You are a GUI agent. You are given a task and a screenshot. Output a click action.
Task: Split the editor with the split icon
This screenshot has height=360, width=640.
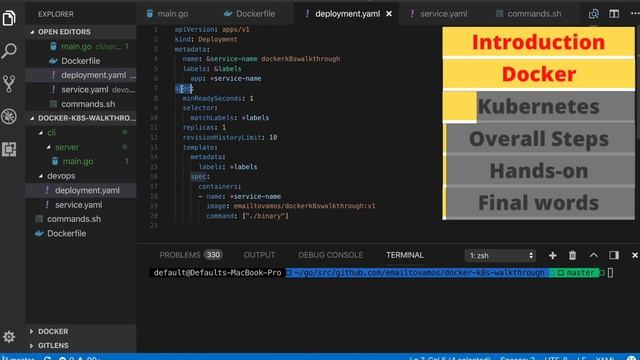[614, 14]
